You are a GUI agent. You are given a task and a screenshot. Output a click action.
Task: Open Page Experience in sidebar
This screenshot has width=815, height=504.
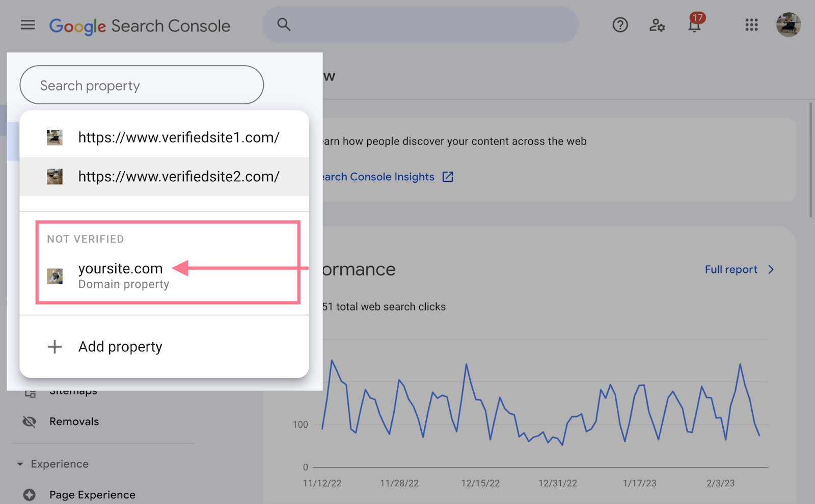(92, 495)
